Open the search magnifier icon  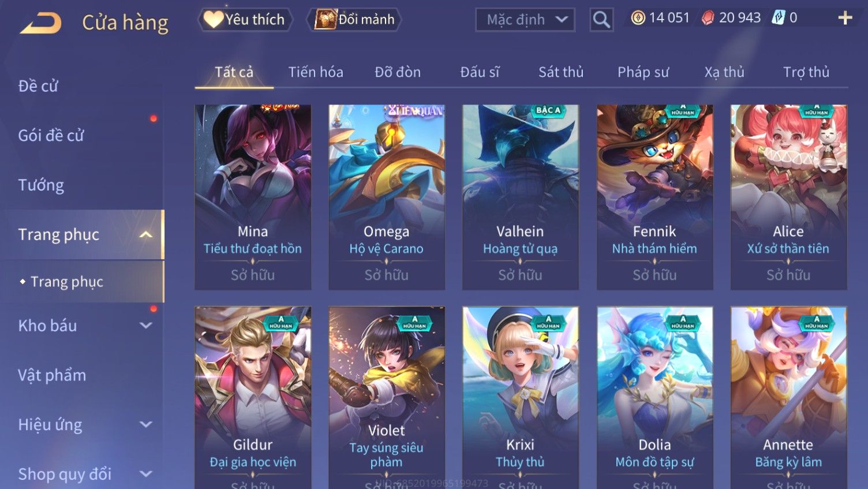pyautogui.click(x=601, y=20)
